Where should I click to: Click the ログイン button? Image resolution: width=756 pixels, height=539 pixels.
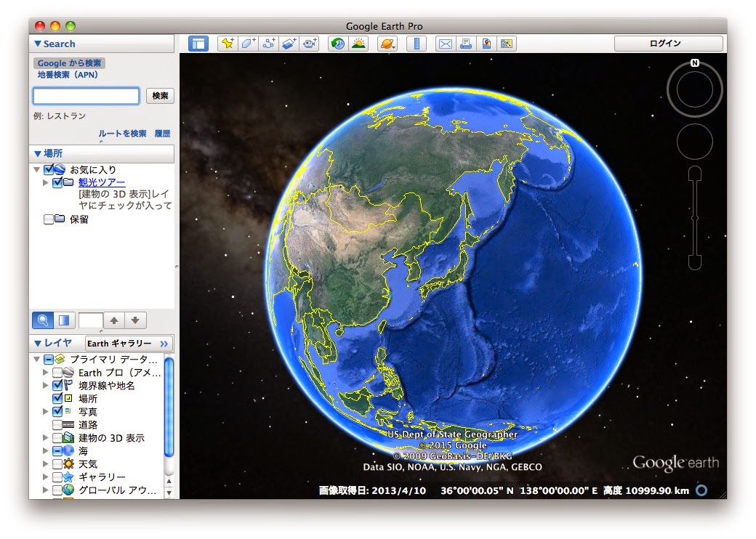point(668,44)
